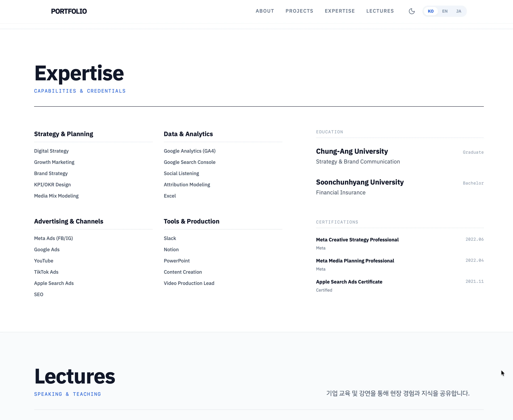Click the Soonchunhyang University Bachelor entry

coord(360,182)
